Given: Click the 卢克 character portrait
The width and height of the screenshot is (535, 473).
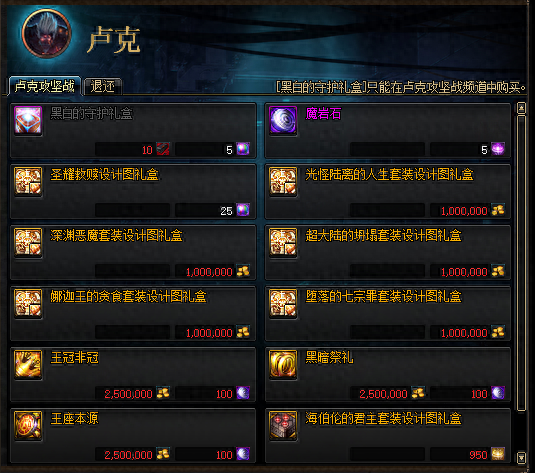Looking at the screenshot, I should click(46, 33).
